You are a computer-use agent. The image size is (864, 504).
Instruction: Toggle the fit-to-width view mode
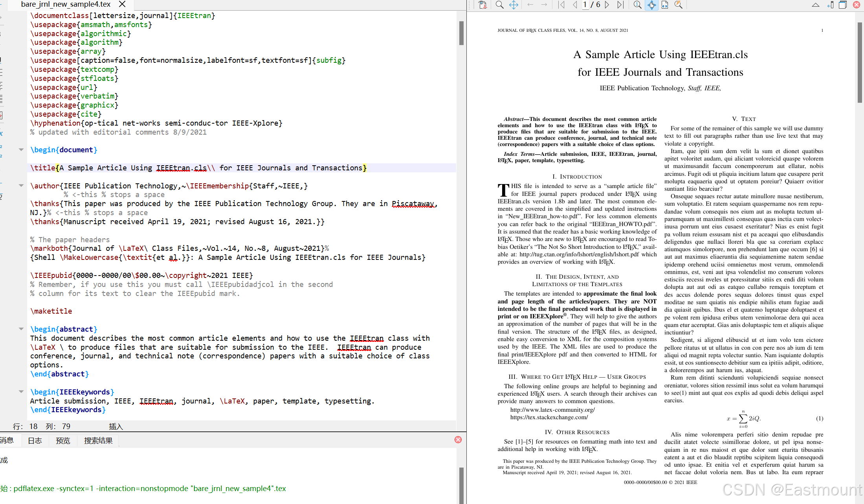click(665, 5)
